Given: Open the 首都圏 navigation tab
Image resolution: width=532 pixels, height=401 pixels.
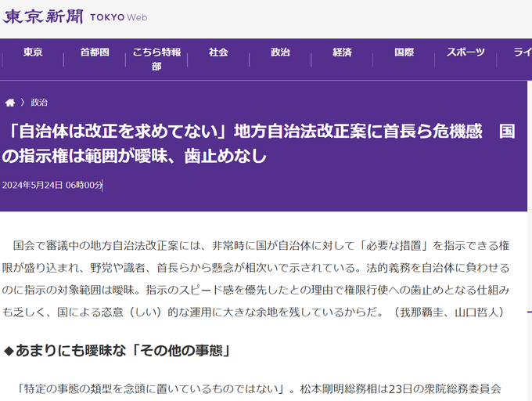Looking at the screenshot, I should 95,52.
